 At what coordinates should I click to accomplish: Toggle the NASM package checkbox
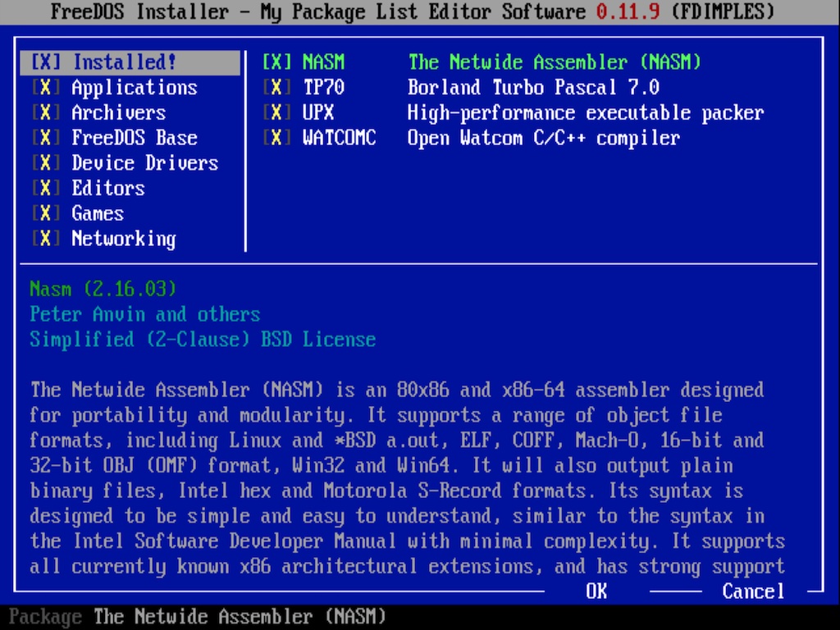click(277, 62)
